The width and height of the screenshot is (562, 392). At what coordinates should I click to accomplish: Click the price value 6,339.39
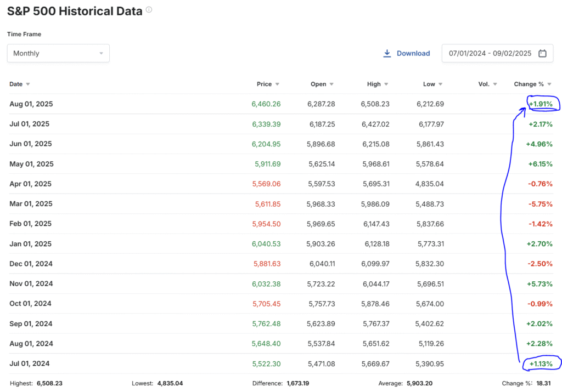266,124
